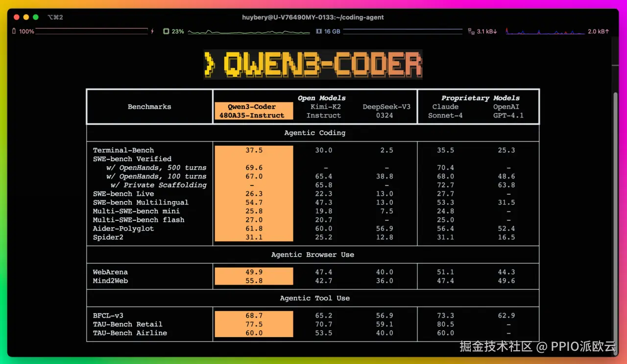
Task: Click the yellow minimize window button
Action: pyautogui.click(x=26, y=17)
